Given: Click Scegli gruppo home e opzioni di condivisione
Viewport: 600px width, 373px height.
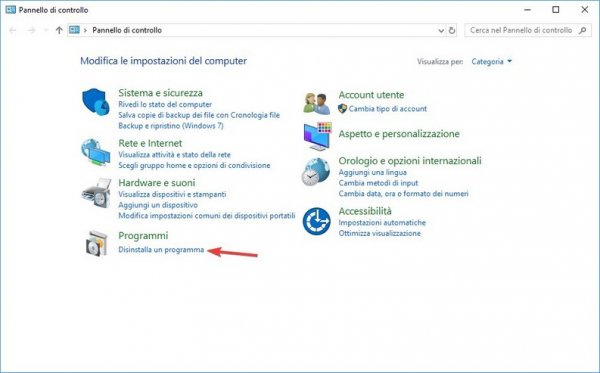Looking at the screenshot, I should [x=194, y=166].
